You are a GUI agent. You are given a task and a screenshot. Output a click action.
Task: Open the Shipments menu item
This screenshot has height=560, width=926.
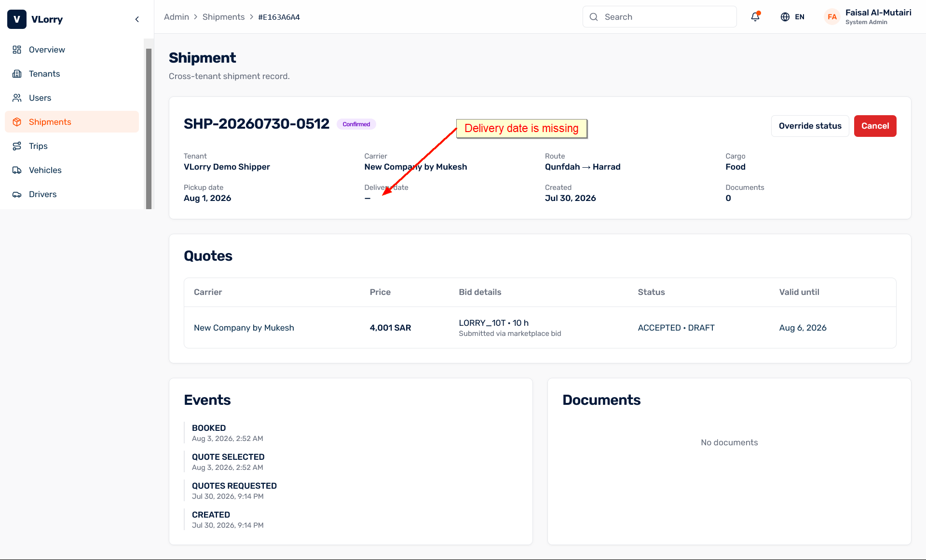pos(72,122)
